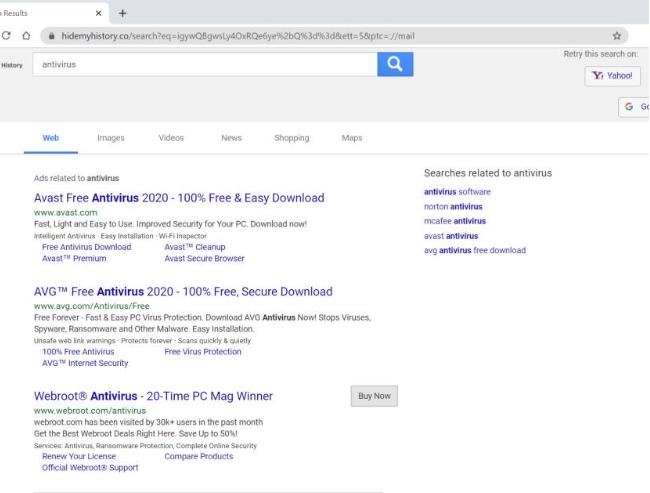The height and width of the screenshot is (493, 650).
Task: Open Webroot Antivirus ad title
Action: pos(153,396)
